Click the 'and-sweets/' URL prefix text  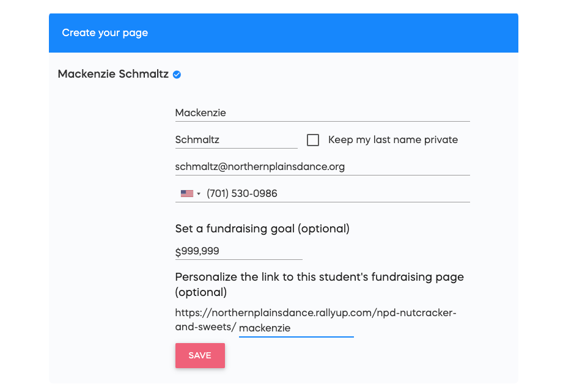tap(206, 327)
